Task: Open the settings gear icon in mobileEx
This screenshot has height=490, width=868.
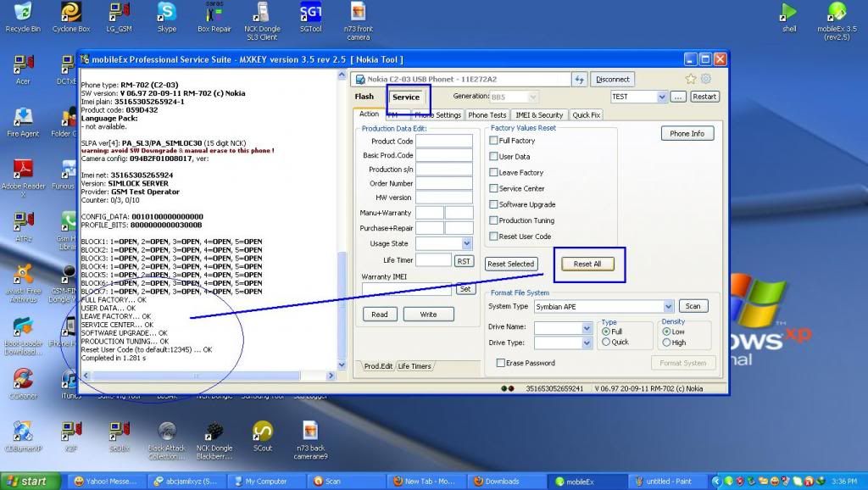Action: (x=706, y=79)
